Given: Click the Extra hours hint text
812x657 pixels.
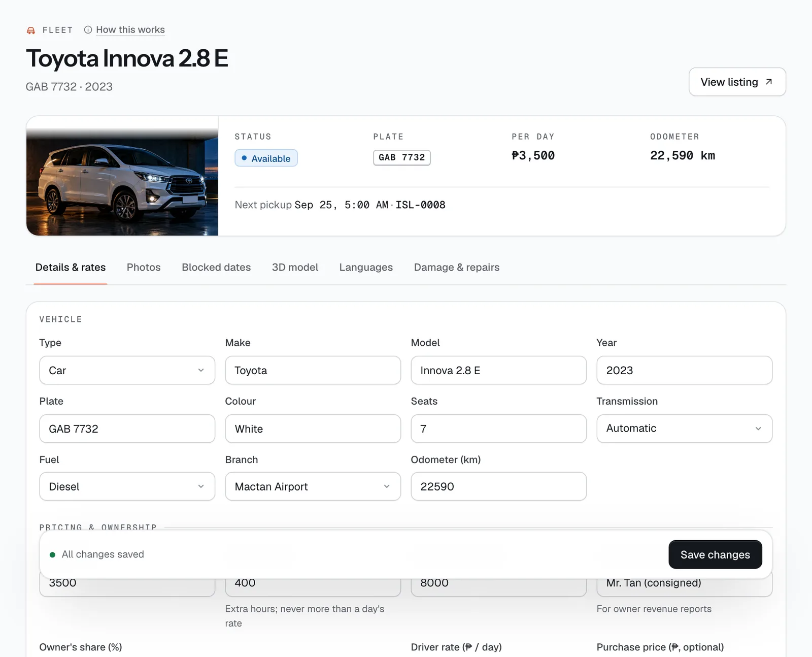Looking at the screenshot, I should [305, 616].
